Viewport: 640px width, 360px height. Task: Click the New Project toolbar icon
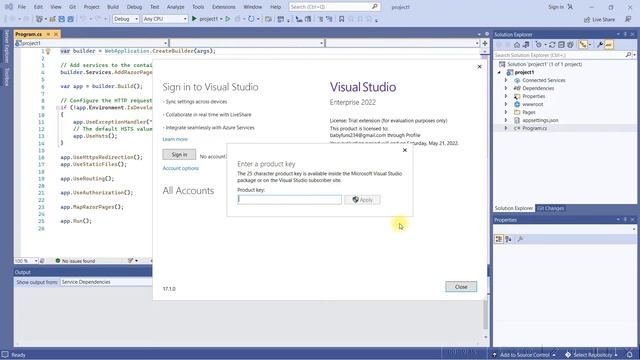(x=39, y=19)
